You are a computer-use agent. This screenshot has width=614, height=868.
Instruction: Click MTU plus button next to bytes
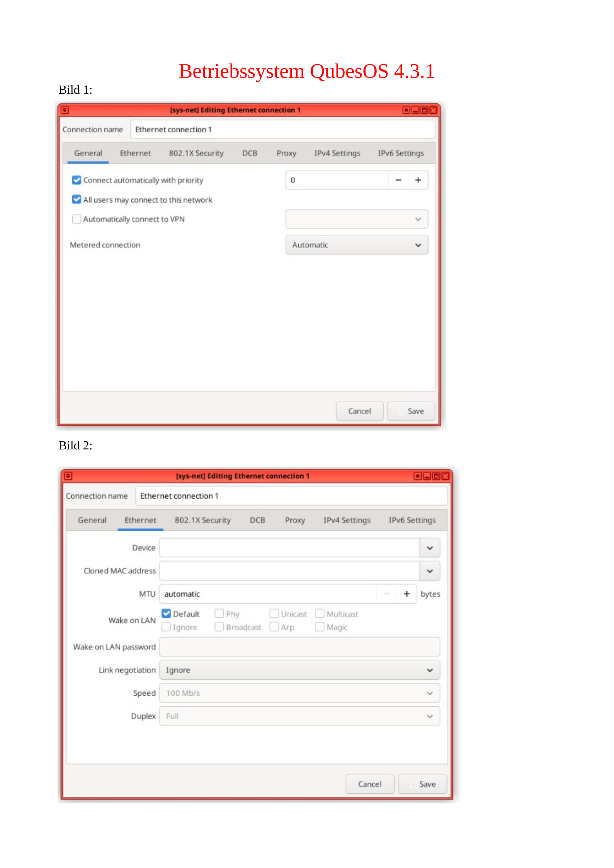[407, 593]
